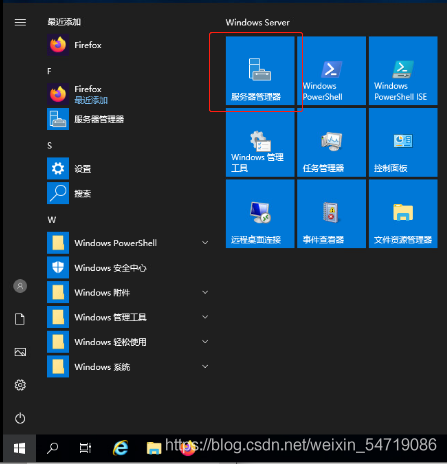Open Pictures from the sidebar icon

20,352
